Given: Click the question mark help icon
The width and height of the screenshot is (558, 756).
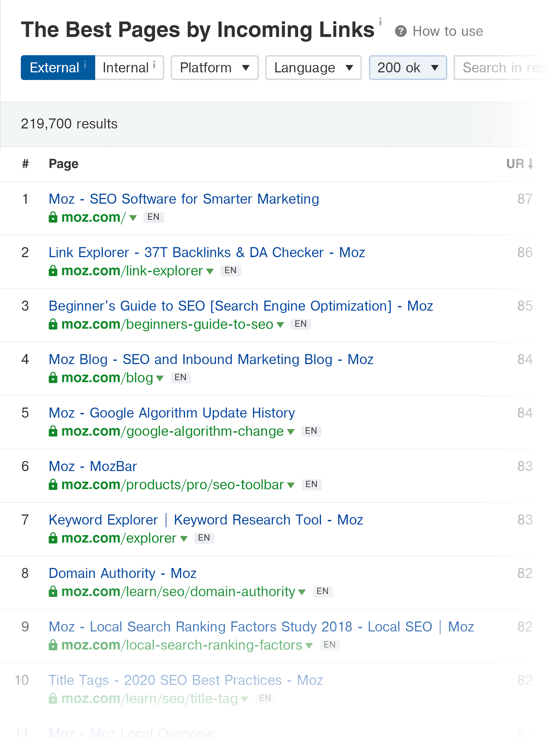Looking at the screenshot, I should [401, 31].
